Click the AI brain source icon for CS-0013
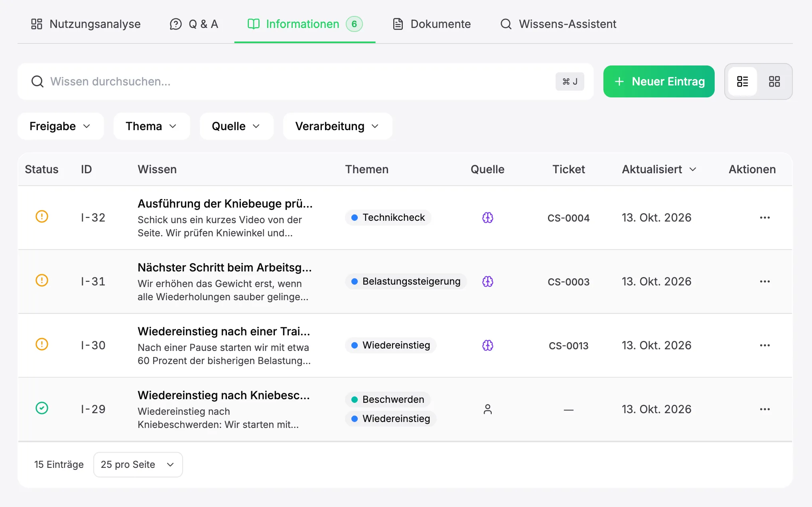Screen dimensions: 812x507 487,345
